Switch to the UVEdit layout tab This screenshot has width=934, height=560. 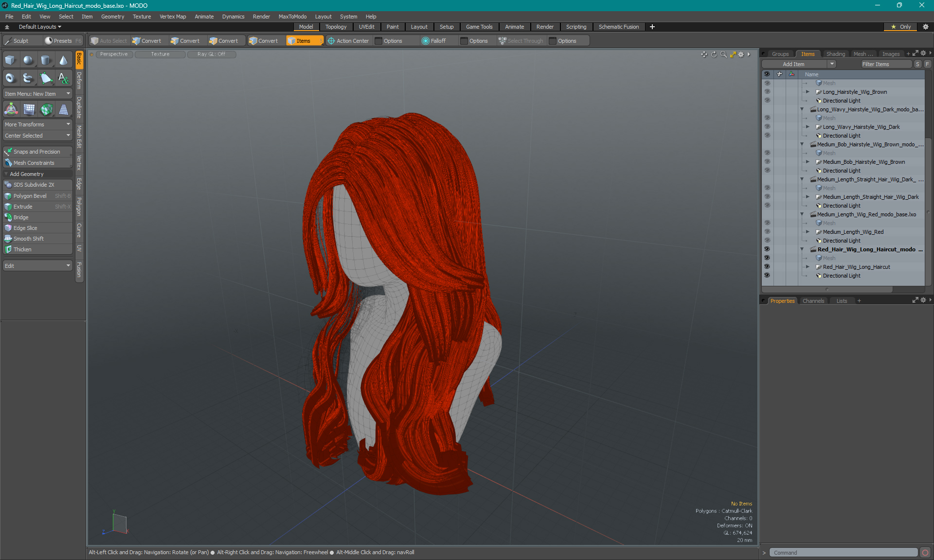point(366,27)
